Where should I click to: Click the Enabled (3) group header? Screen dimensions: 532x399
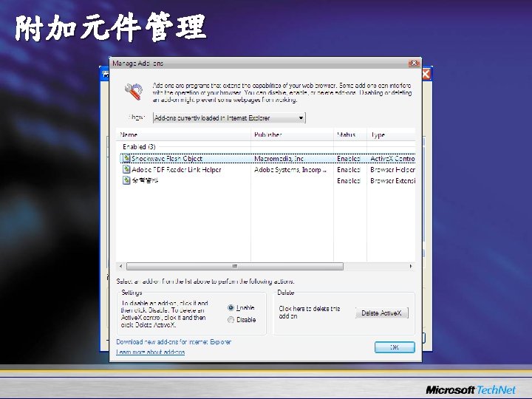139,146
